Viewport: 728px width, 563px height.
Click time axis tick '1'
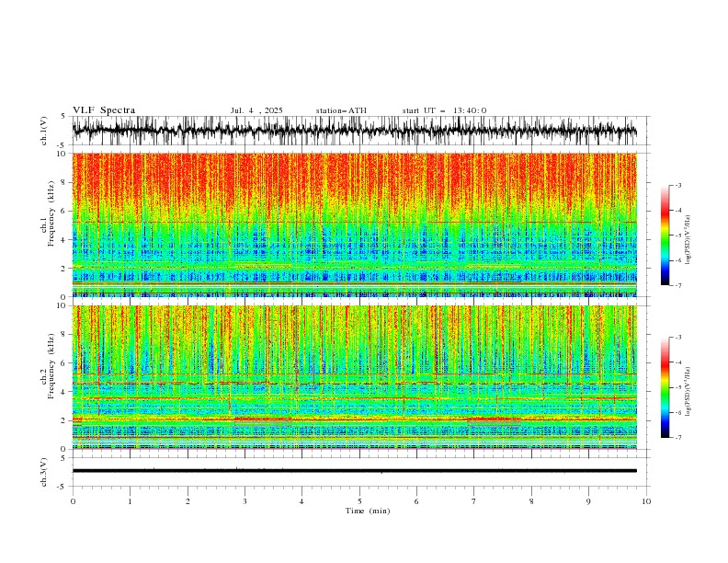point(130,501)
